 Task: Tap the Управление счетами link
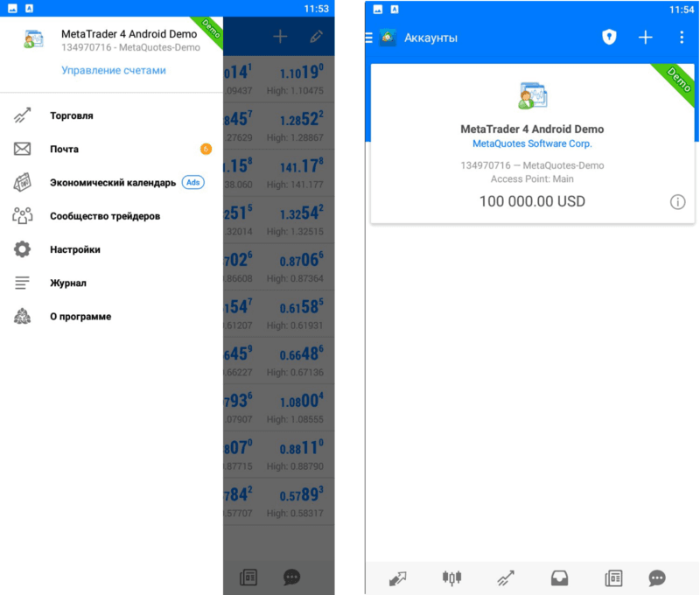tap(114, 71)
